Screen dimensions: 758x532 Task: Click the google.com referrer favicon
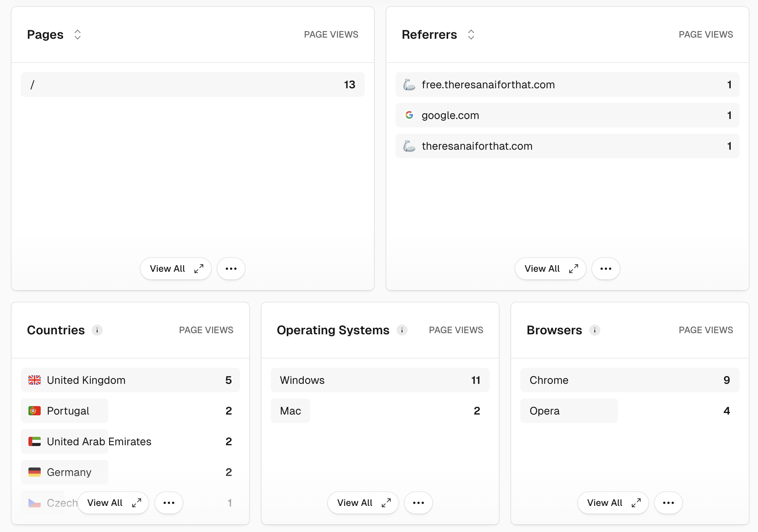pos(409,115)
